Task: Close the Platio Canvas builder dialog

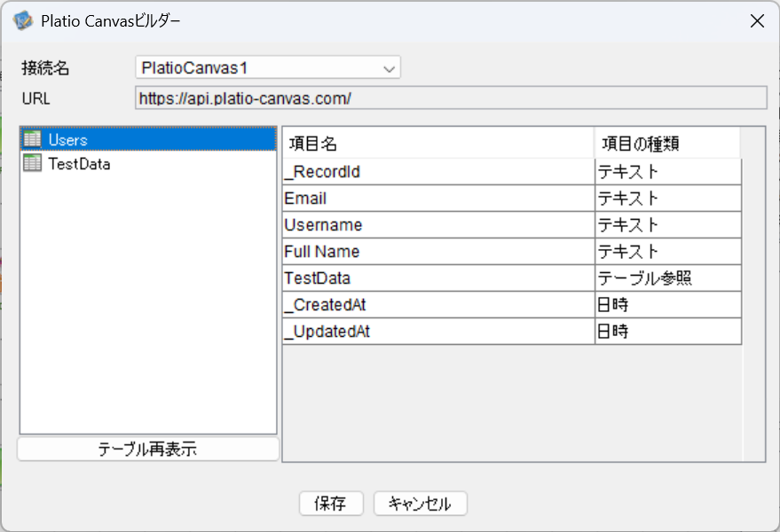Action: point(757,21)
